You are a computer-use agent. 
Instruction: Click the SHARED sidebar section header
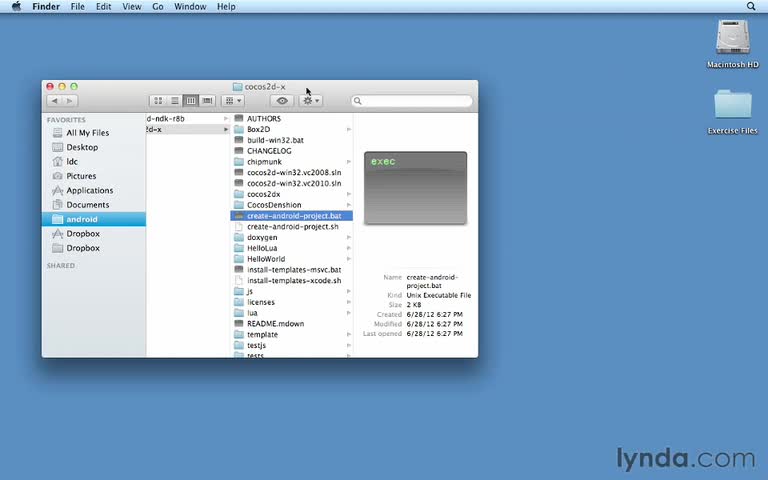click(61, 265)
